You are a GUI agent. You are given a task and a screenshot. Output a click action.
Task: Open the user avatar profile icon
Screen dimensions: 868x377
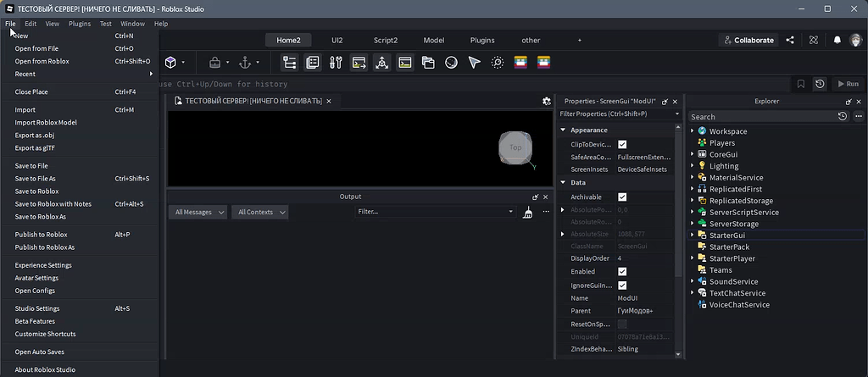pos(856,40)
